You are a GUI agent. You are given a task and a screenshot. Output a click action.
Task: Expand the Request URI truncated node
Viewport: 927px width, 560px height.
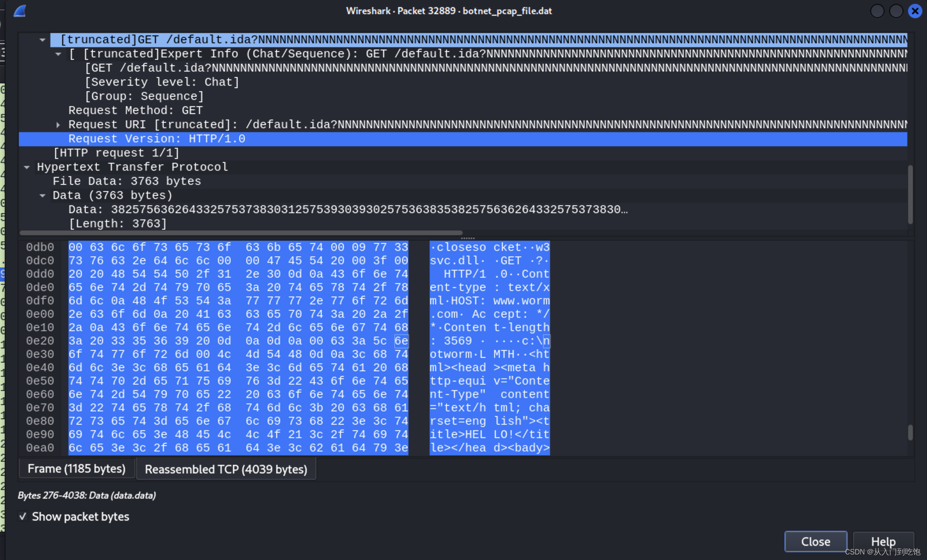(58, 125)
